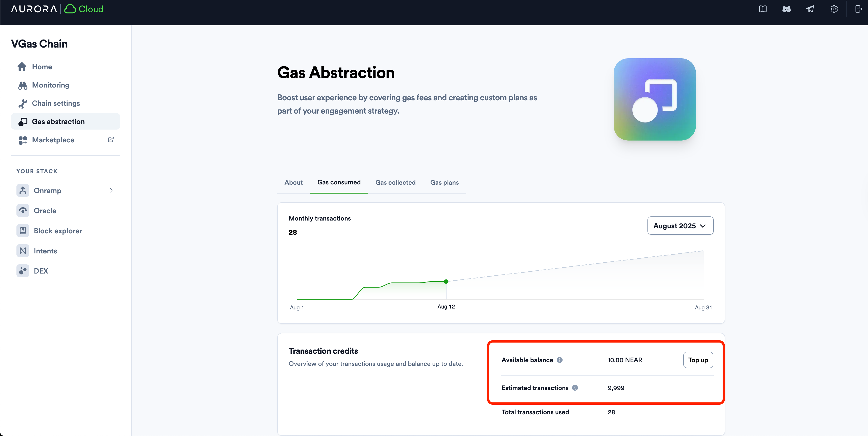The image size is (868, 436).
Task: Click the Aurora Cloud logo
Action: point(57,9)
